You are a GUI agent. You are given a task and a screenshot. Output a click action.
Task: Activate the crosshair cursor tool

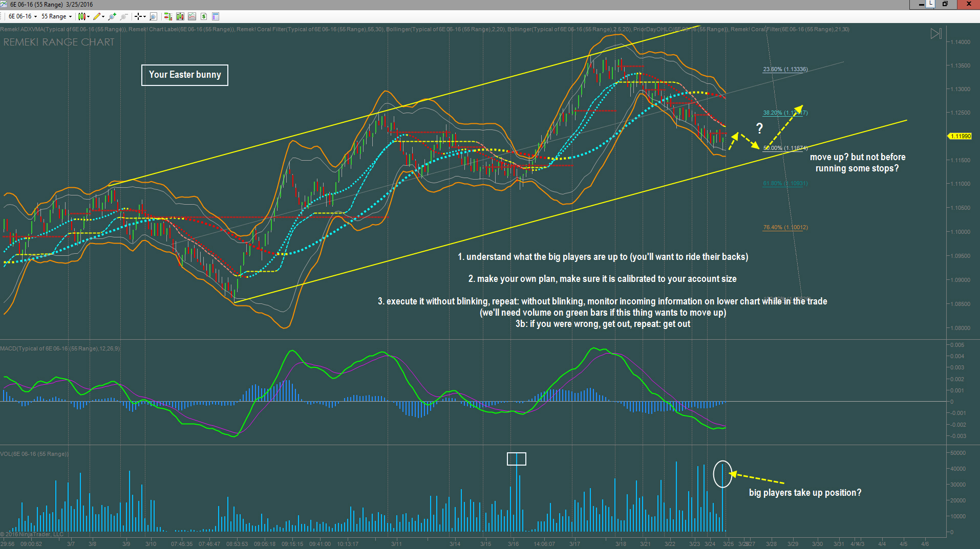click(x=138, y=16)
